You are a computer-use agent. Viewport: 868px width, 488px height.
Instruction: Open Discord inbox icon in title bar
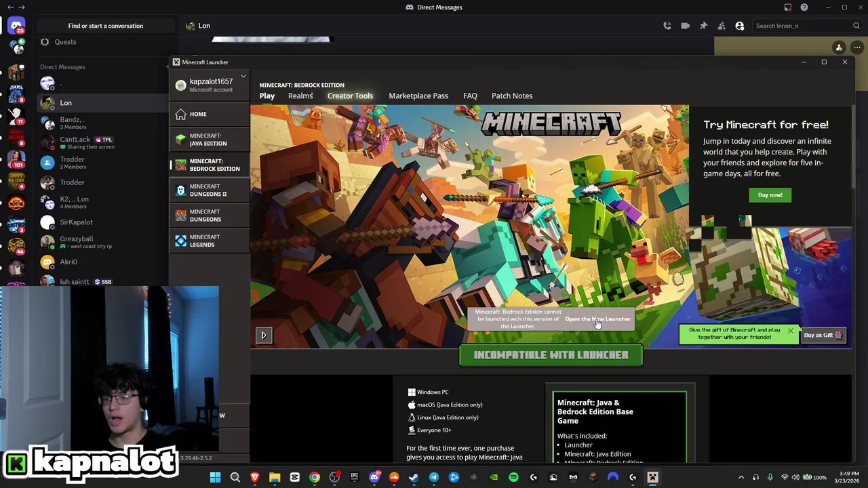[788, 7]
